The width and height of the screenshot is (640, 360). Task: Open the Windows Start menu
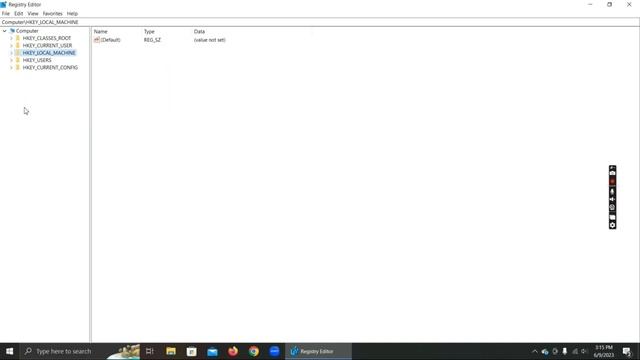[x=9, y=351]
